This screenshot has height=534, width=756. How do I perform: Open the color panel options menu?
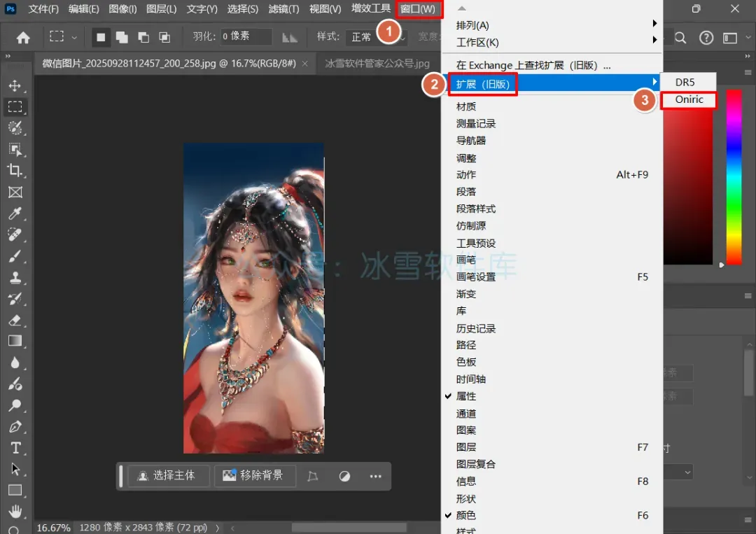748,72
